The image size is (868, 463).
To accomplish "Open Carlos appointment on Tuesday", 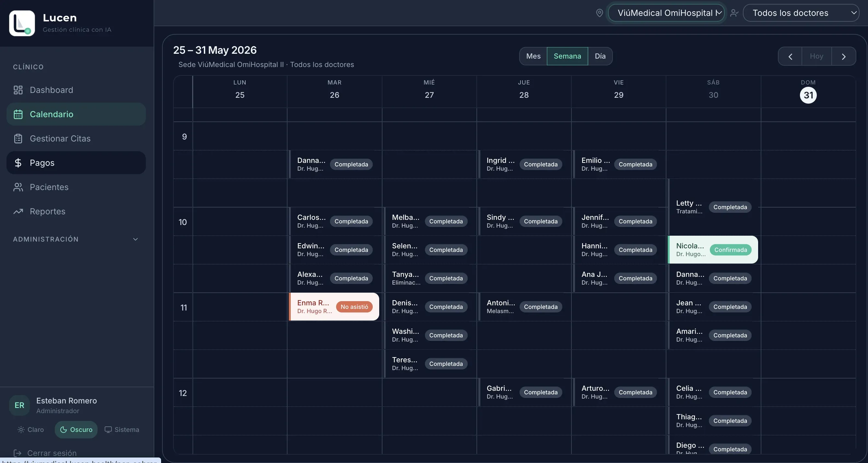I will [x=334, y=221].
